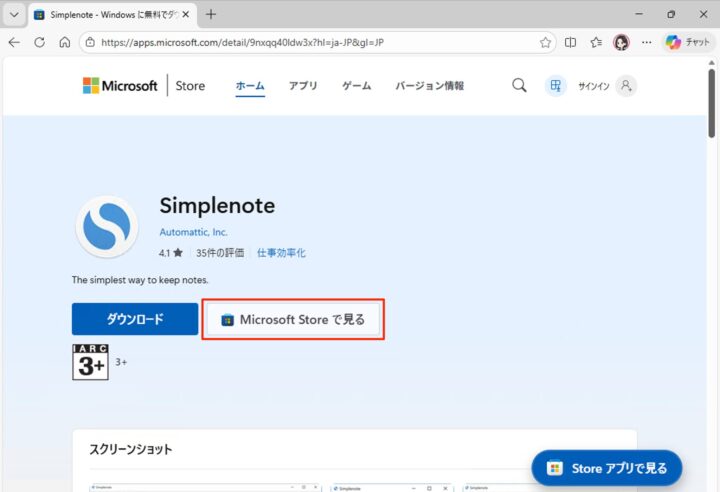The height and width of the screenshot is (492, 720).
Task: Open the ゲーム navigation tab
Action: 356,86
